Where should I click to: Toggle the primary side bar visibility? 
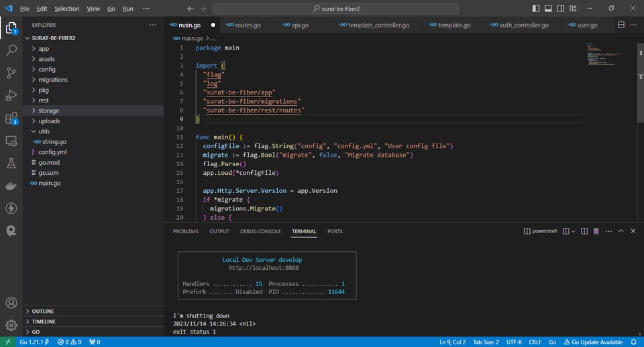(536, 9)
